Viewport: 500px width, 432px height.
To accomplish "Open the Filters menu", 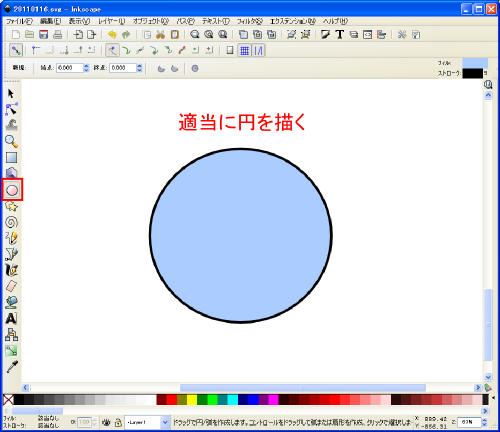I will (x=250, y=21).
